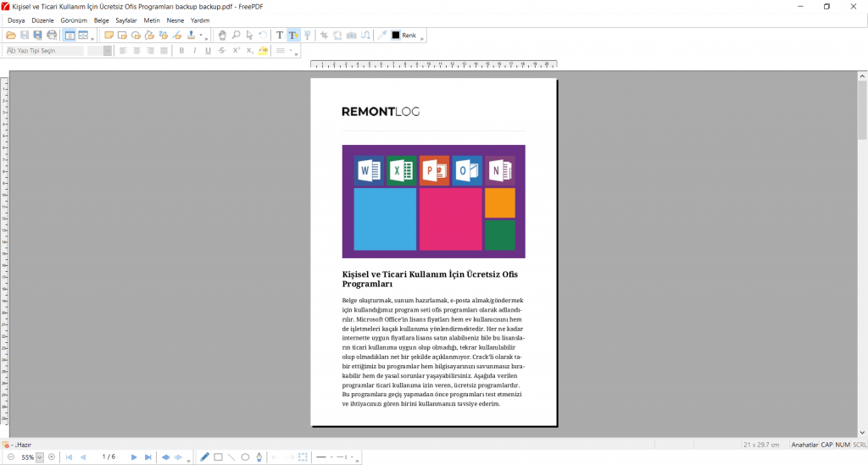The width and height of the screenshot is (868, 465).
Task: Select the diagonal line drawing tool
Action: click(x=231, y=457)
